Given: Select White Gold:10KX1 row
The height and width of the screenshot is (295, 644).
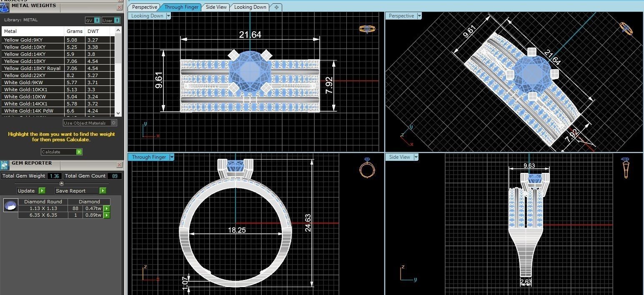Looking at the screenshot, I should click(x=58, y=90).
